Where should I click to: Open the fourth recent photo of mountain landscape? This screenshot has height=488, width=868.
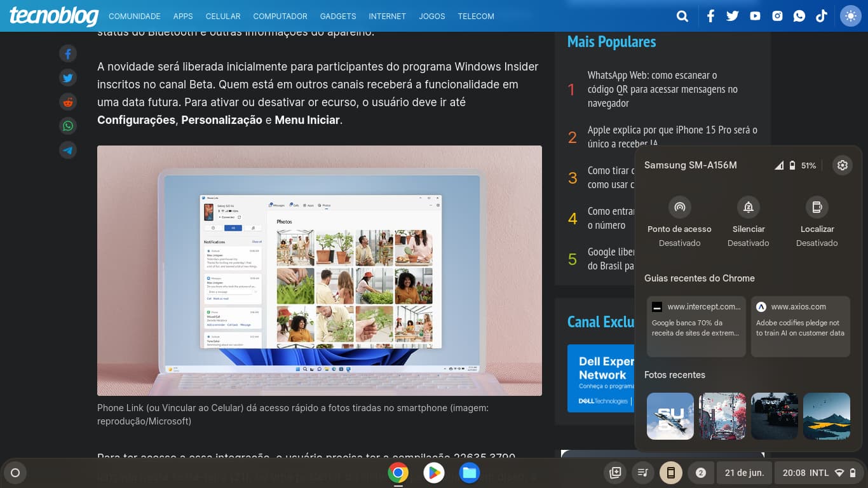827,416
